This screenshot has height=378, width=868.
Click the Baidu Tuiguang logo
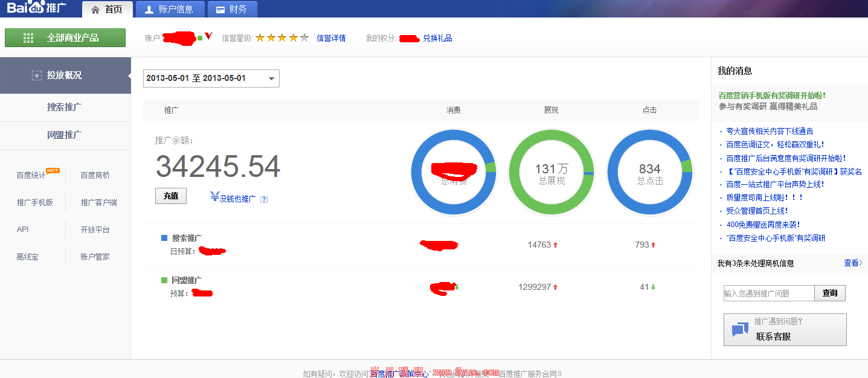tap(37, 8)
